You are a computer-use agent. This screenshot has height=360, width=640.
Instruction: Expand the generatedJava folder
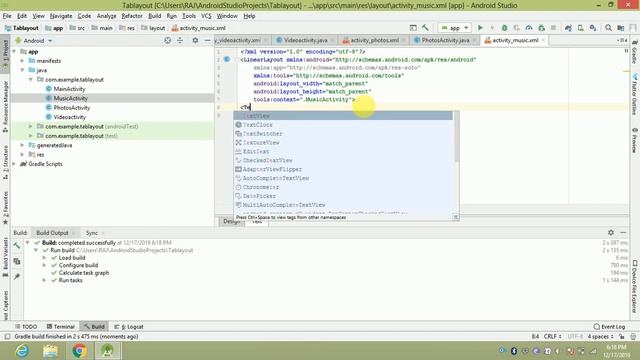(x=23, y=145)
